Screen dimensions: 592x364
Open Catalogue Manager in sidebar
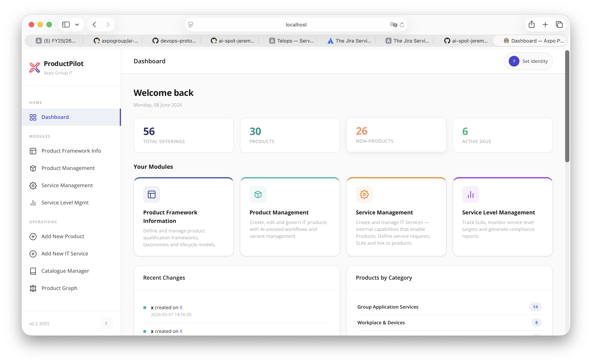coord(71,271)
